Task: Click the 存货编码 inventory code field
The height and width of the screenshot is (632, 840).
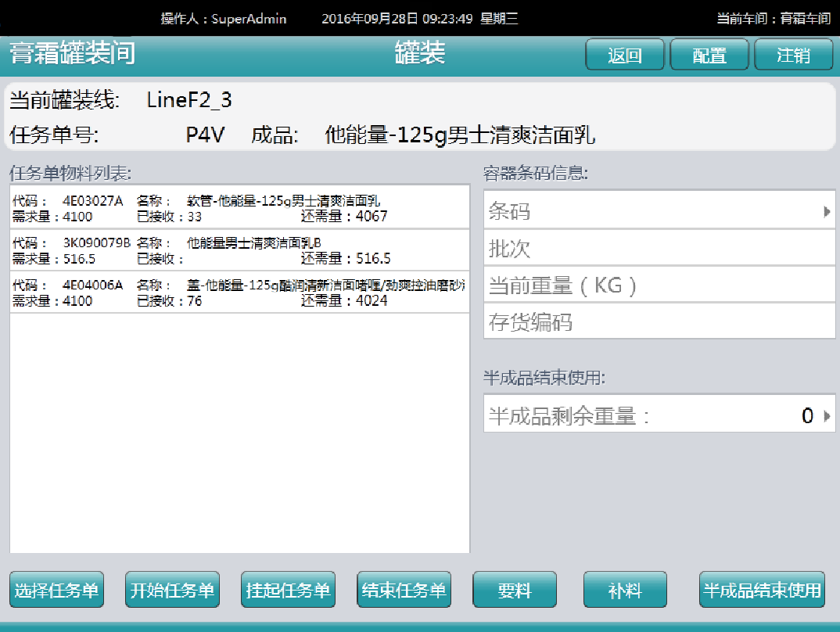Action: coord(659,321)
